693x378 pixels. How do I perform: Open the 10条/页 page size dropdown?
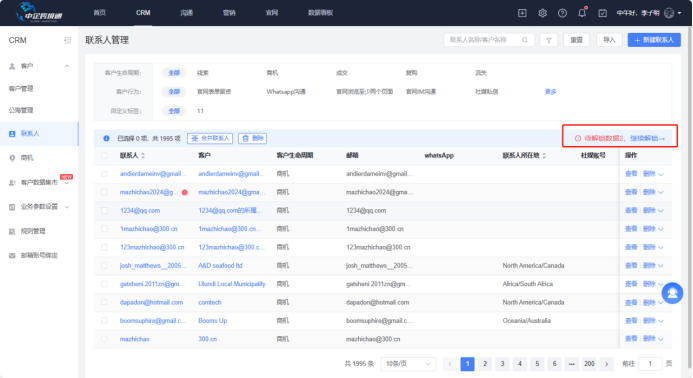click(408, 364)
